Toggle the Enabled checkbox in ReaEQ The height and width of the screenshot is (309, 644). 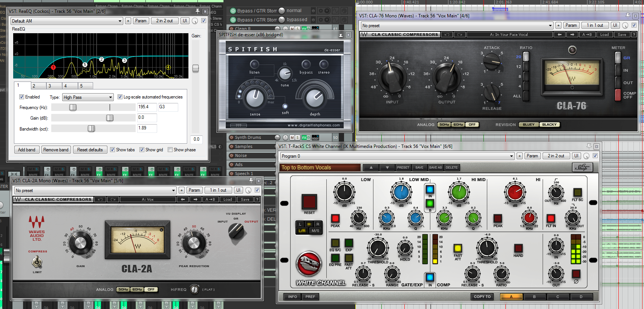[x=21, y=97]
